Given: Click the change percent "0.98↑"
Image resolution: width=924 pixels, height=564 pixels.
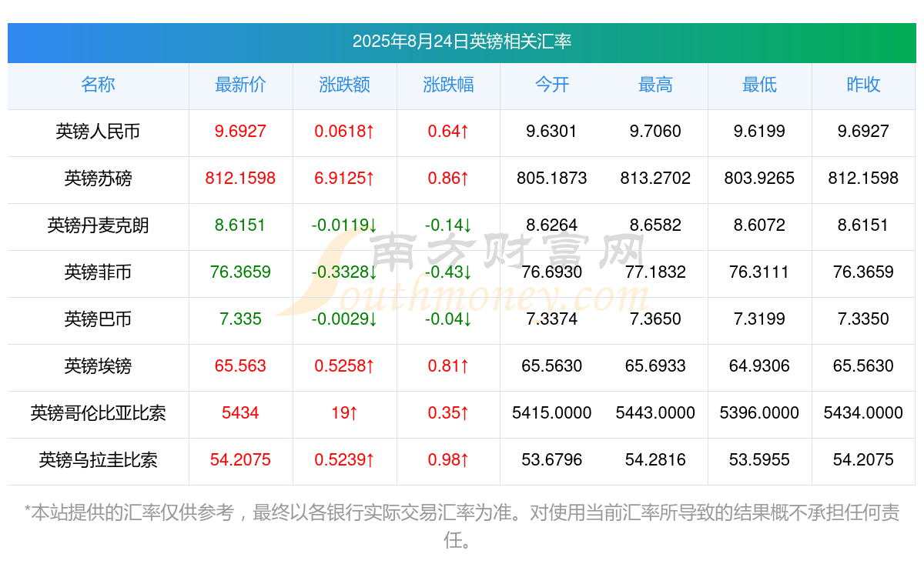Looking at the screenshot, I should coord(448,460).
